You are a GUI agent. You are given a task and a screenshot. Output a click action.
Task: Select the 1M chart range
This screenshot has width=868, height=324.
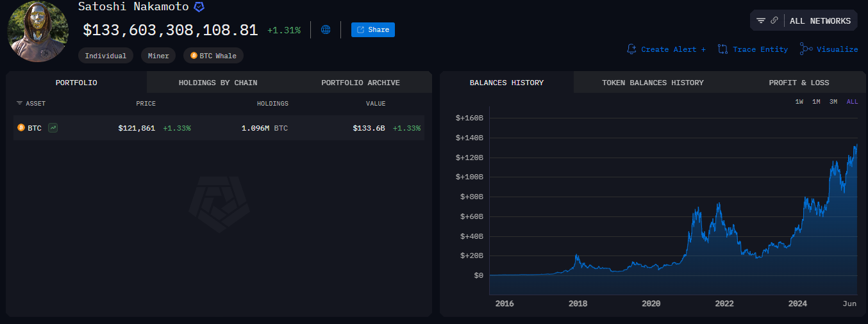[x=816, y=102]
